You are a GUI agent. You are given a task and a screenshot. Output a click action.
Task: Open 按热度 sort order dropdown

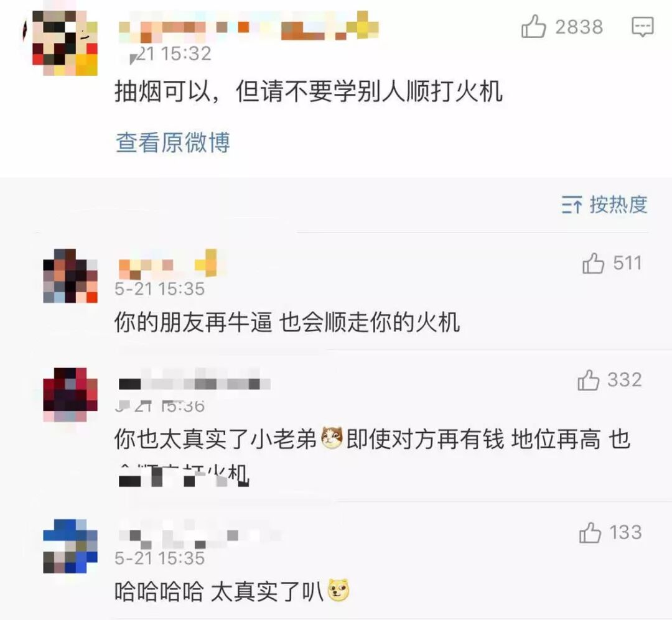(604, 205)
